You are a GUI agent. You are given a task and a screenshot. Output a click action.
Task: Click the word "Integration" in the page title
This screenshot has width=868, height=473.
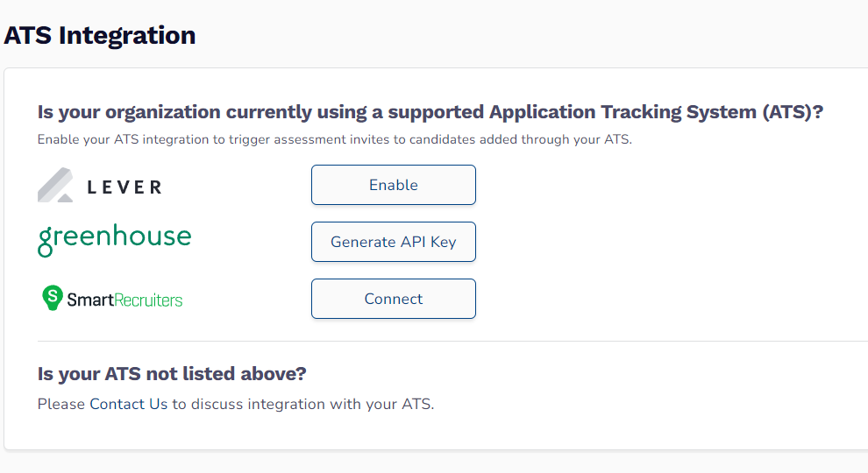tap(127, 35)
